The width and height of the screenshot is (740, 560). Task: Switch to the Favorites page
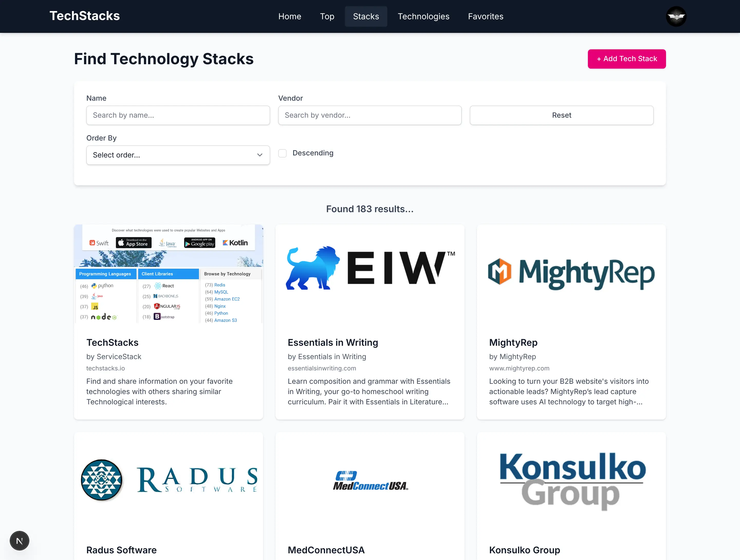pos(485,16)
